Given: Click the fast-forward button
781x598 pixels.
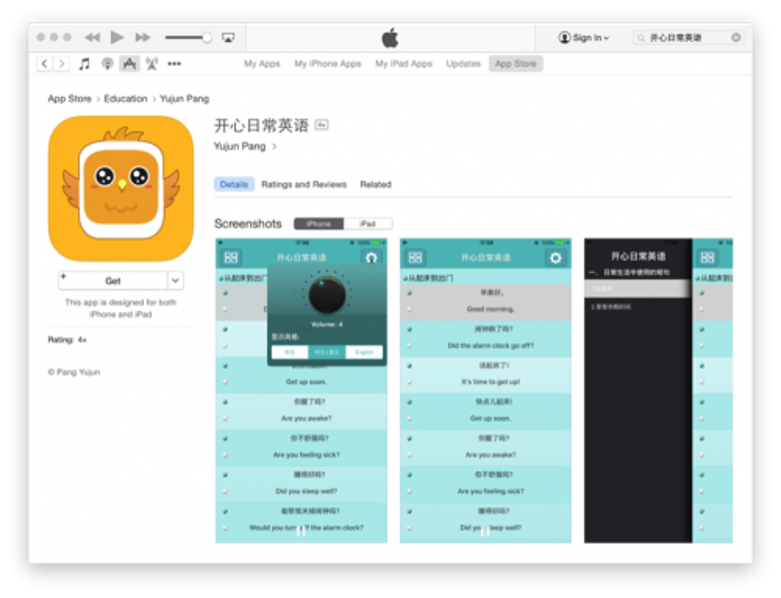Looking at the screenshot, I should pyautogui.click(x=142, y=37).
